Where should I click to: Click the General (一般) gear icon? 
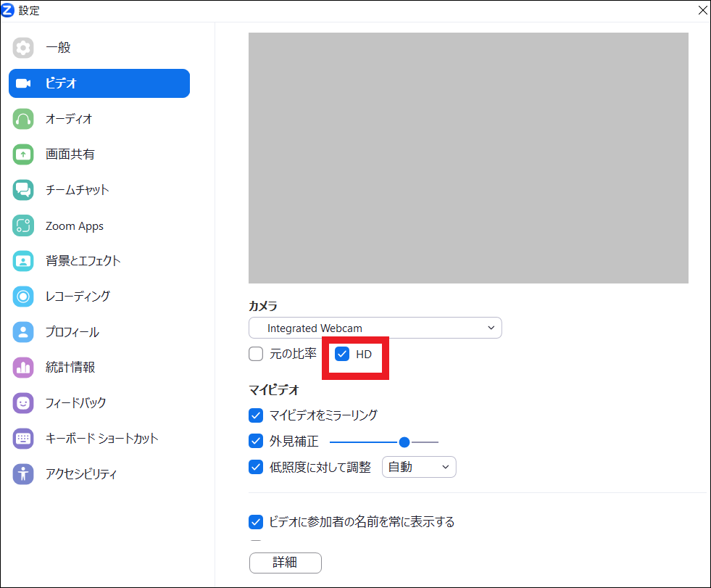(23, 48)
